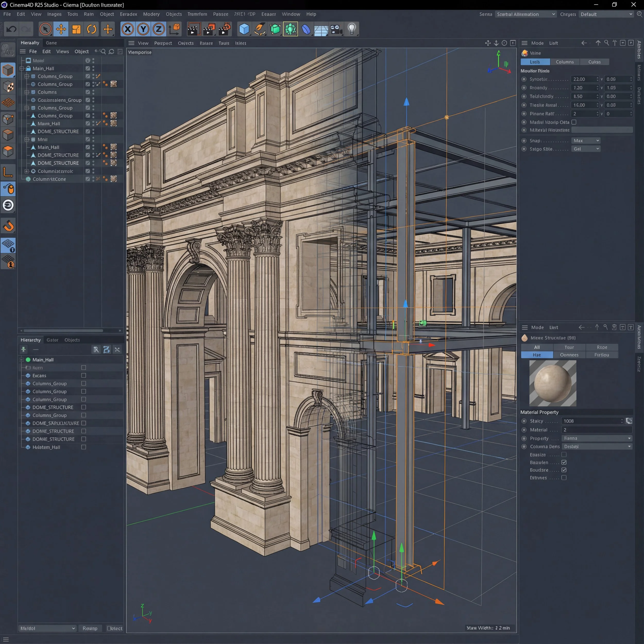
Task: Activate the Rotate tool
Action: click(x=92, y=29)
